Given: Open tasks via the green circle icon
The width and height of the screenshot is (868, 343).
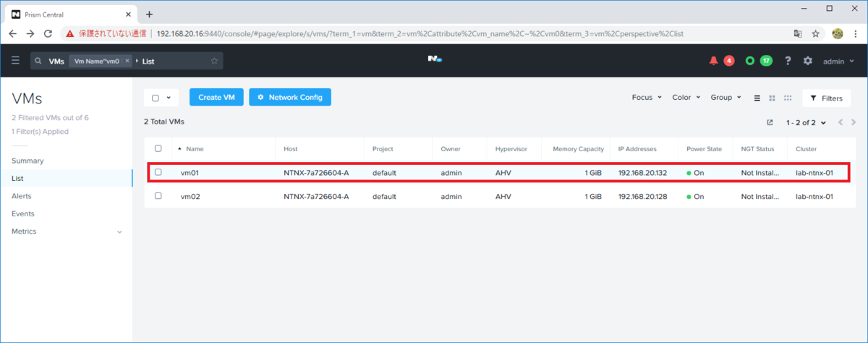Looking at the screenshot, I should pyautogui.click(x=750, y=61).
